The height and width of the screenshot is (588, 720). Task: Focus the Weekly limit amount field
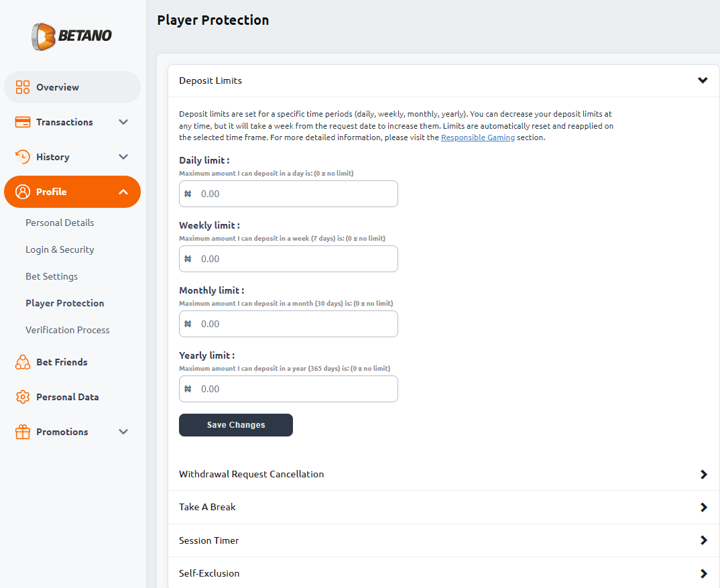pyautogui.click(x=288, y=259)
